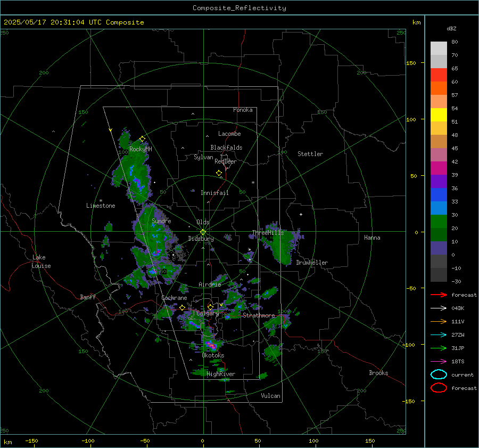This screenshot has height=448, width=479.
Task: Click the Composite_Reflectivity title
Action: tap(240, 8)
